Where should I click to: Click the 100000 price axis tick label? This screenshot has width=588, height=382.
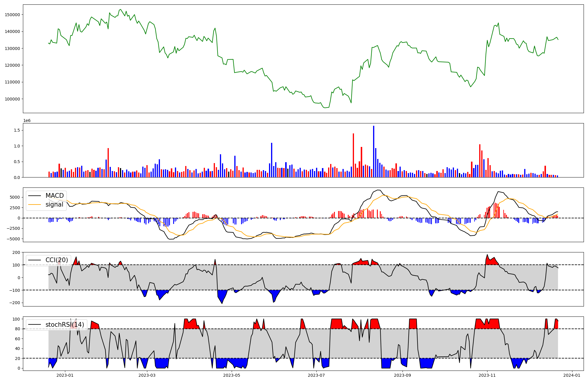(x=13, y=99)
